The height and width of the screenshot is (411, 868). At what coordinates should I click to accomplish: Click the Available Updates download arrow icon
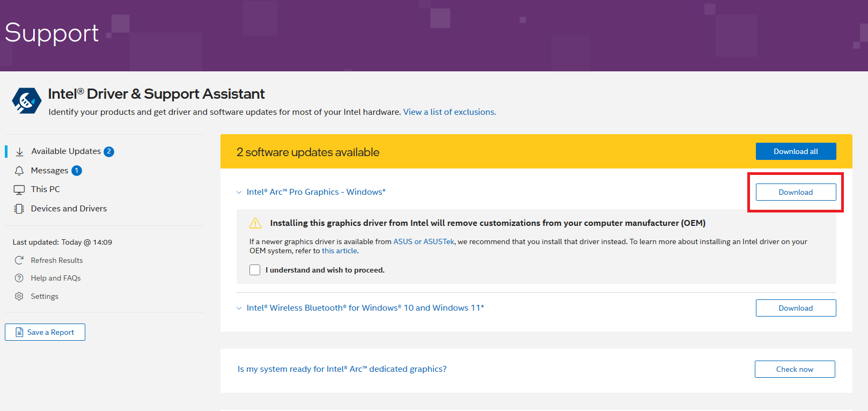point(19,152)
